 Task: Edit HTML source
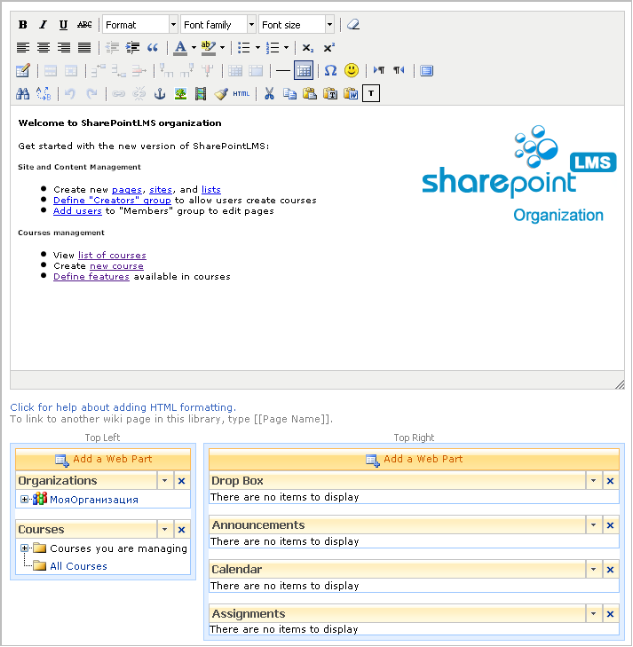point(241,94)
